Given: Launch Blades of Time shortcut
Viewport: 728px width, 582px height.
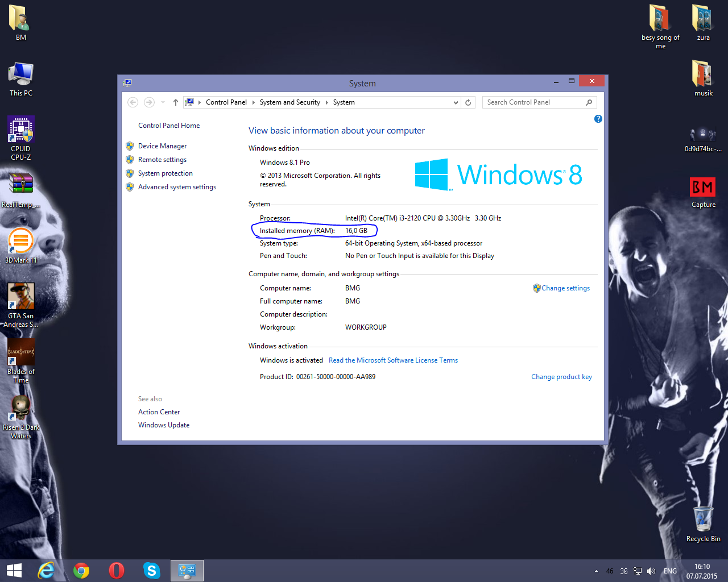Looking at the screenshot, I should [20, 361].
